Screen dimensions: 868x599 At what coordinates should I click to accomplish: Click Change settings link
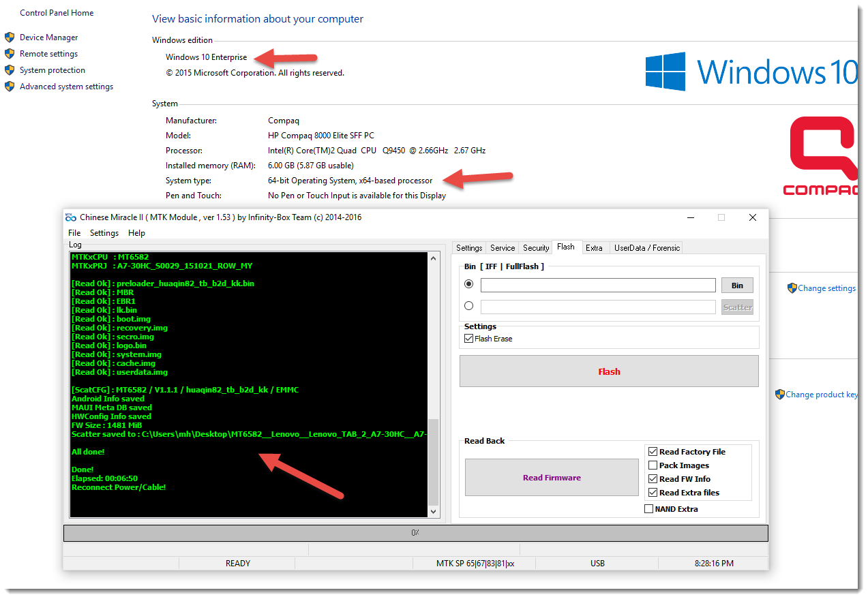826,288
